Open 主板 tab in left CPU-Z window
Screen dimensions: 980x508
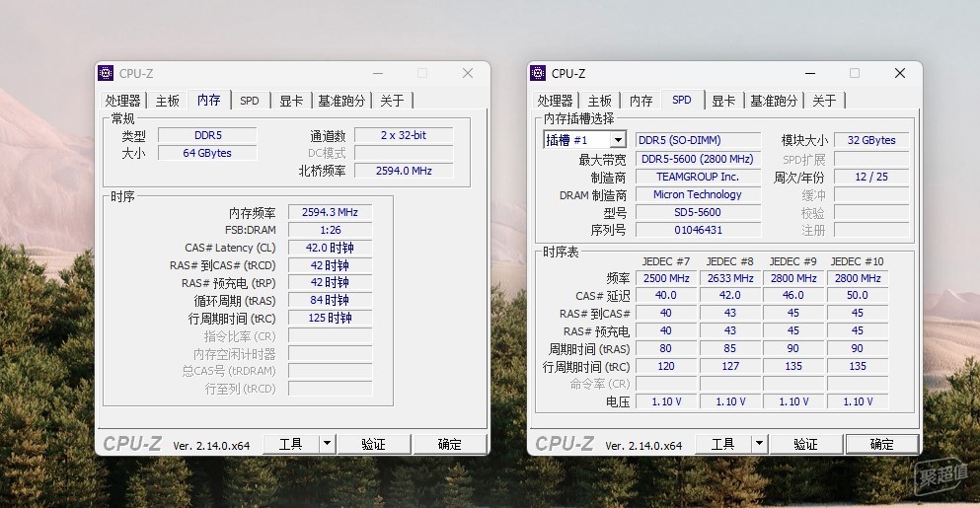[x=168, y=101]
